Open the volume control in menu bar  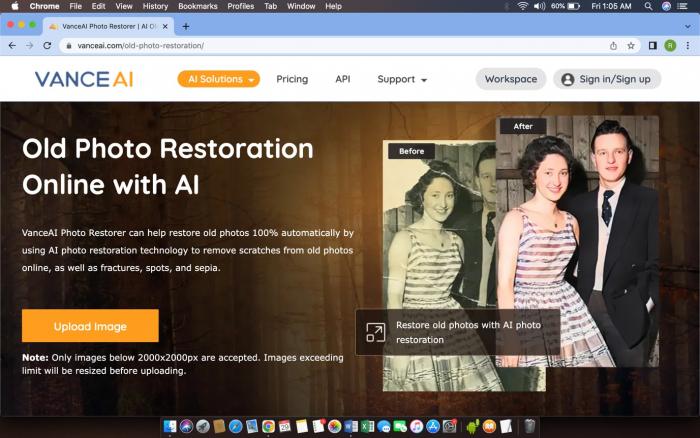click(x=539, y=6)
